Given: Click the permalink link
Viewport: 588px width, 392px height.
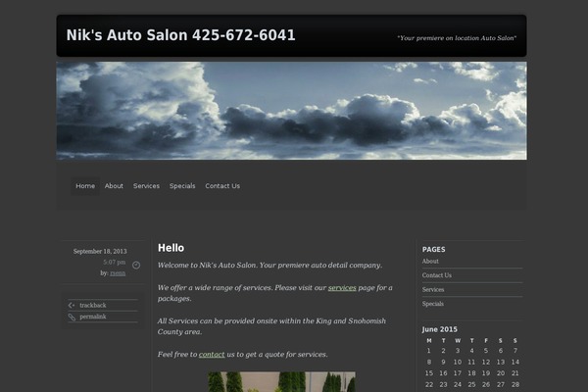Looking at the screenshot, I should click(93, 317).
